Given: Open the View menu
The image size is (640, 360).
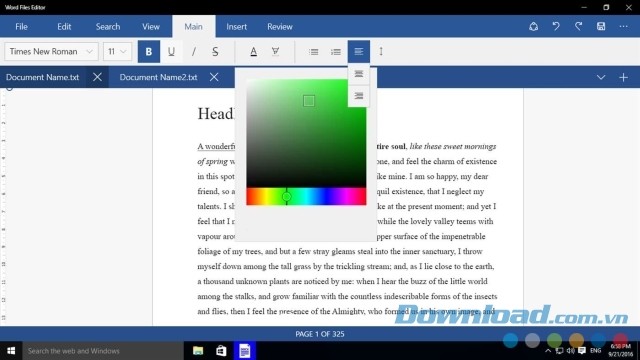Looking at the screenshot, I should [151, 27].
